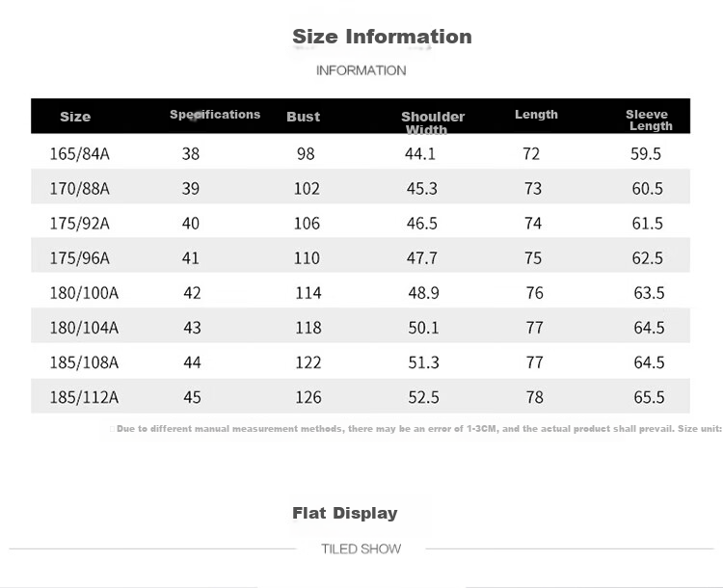
Task: Click the 185/112A size cell
Action: (x=84, y=397)
